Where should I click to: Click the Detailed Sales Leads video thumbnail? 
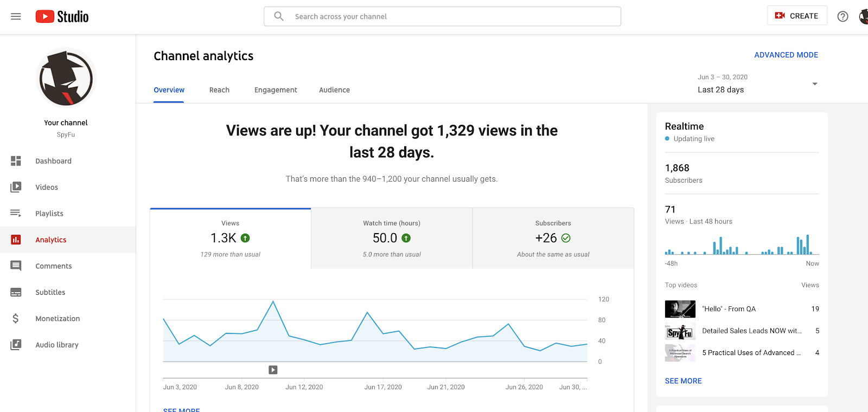(680, 331)
